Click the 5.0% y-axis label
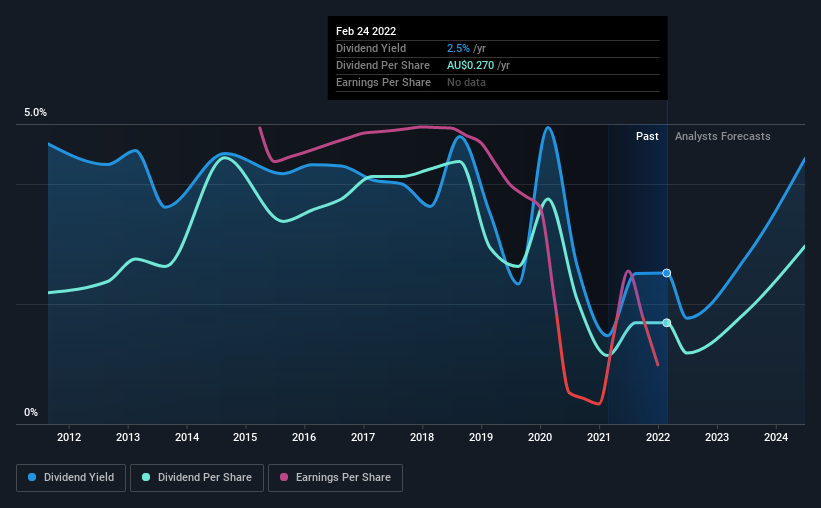Screen dimensions: 821x508 point(35,113)
